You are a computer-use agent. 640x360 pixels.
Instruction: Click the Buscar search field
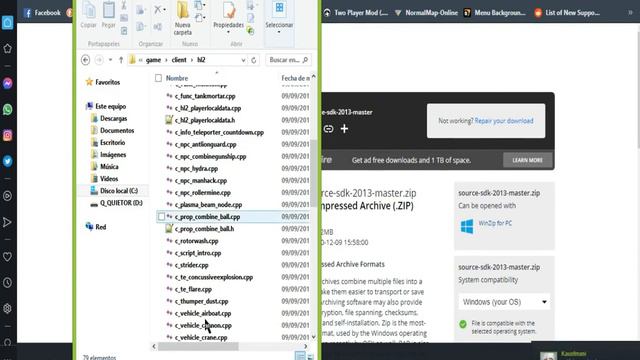pos(288,60)
